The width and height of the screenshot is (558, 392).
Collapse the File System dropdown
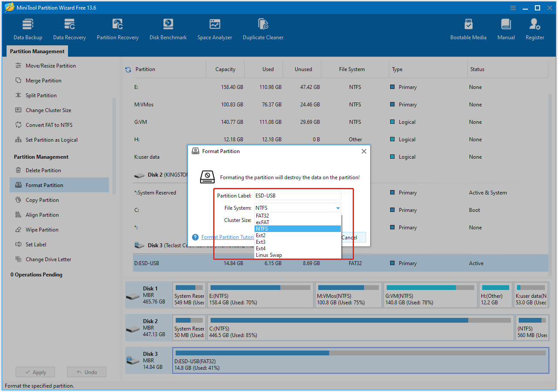pos(338,208)
